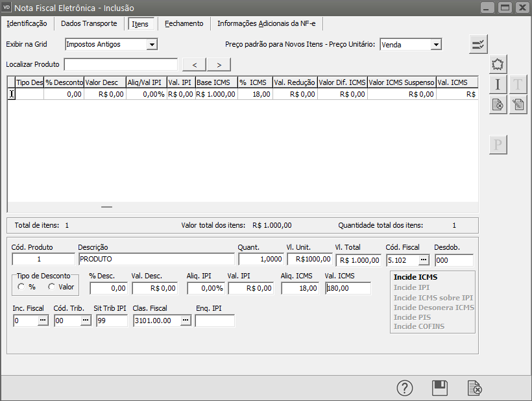This screenshot has height=401, width=532.
Task: Click the Localizar Produto search field
Action: click(x=121, y=64)
